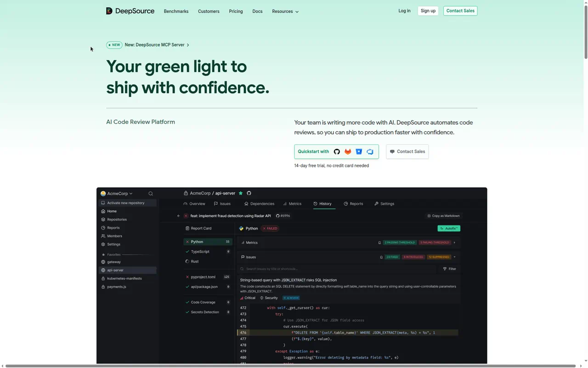Image resolution: width=588 pixels, height=368 pixels.
Task: Select the api/package.json row
Action: (x=208, y=287)
